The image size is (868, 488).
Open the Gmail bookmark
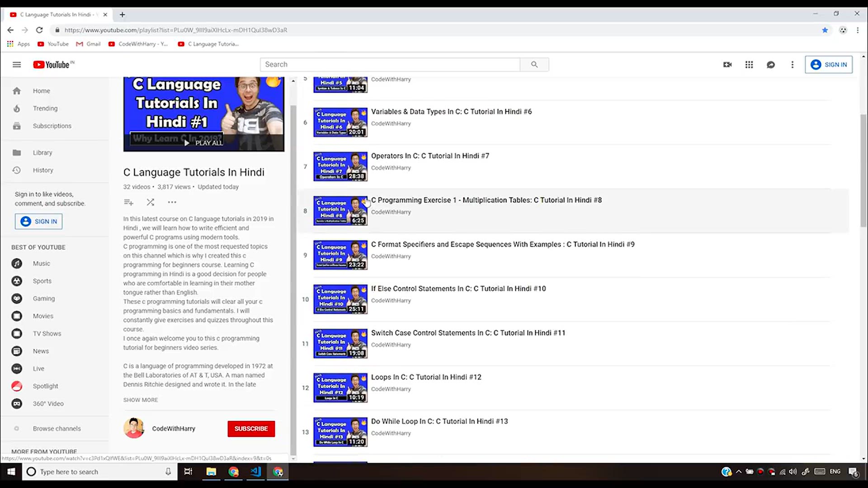tap(88, 44)
